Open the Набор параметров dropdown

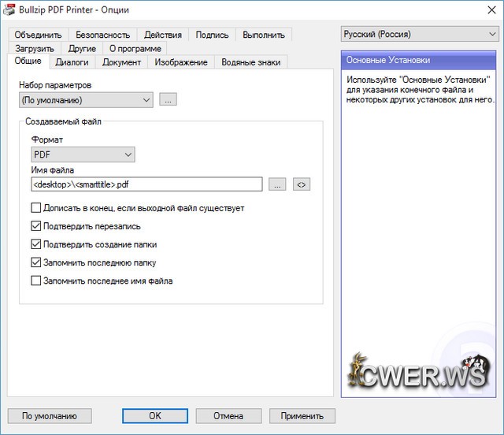point(86,100)
